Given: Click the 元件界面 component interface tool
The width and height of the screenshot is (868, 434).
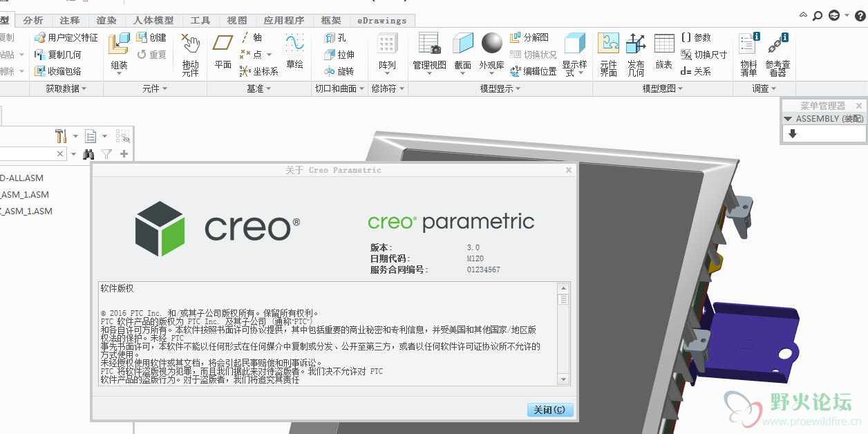Looking at the screenshot, I should [608, 54].
